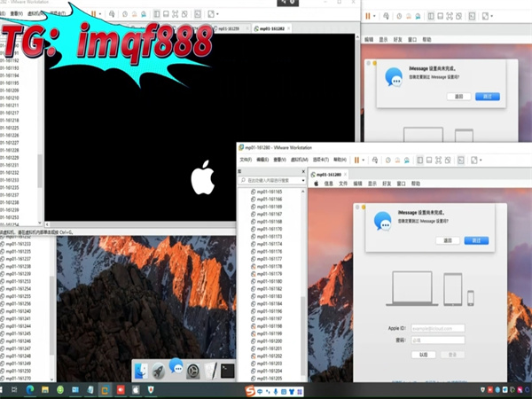Click blue 跳过 button in top-right VM dialog
Viewport: 532px width, 399px height.
487,96
